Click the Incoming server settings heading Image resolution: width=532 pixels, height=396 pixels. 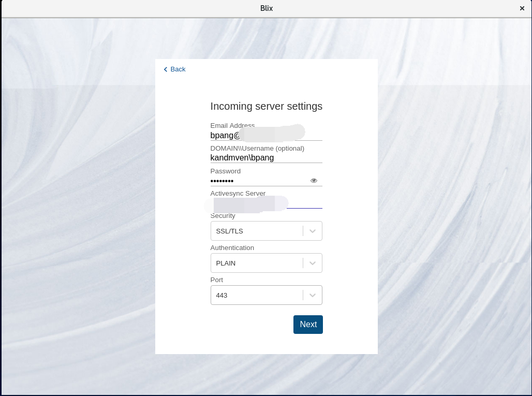point(267,106)
